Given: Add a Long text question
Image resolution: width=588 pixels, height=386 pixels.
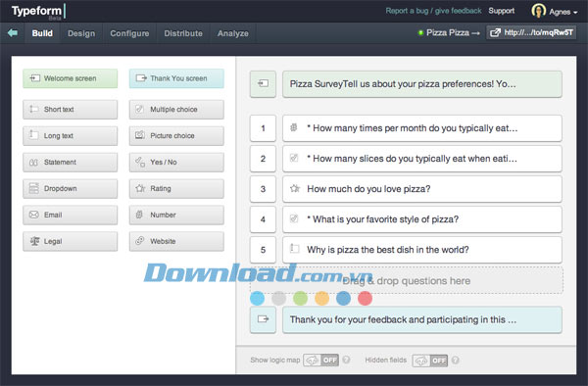Looking at the screenshot, I should tap(71, 135).
